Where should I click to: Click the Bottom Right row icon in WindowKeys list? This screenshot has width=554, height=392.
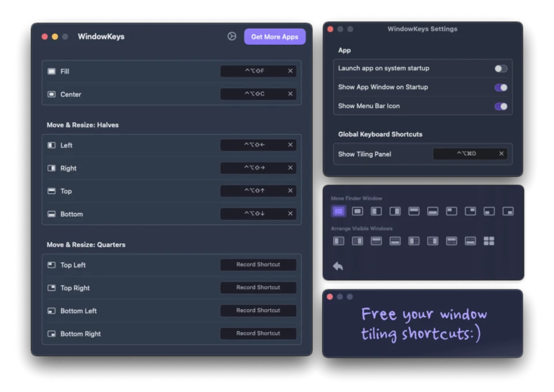51,334
